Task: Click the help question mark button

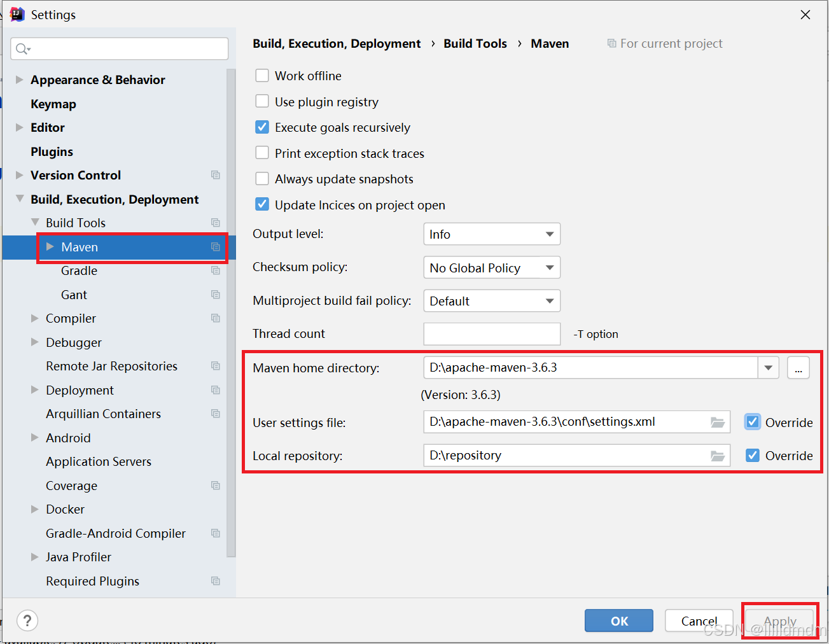Action: [27, 620]
